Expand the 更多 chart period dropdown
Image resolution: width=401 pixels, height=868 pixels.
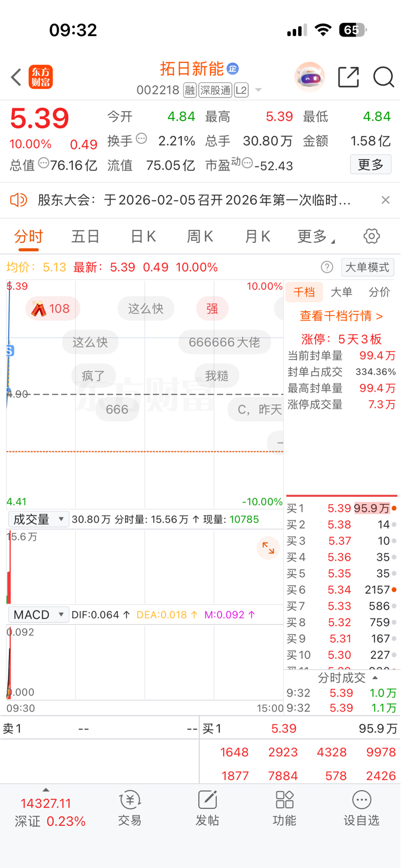click(x=316, y=237)
